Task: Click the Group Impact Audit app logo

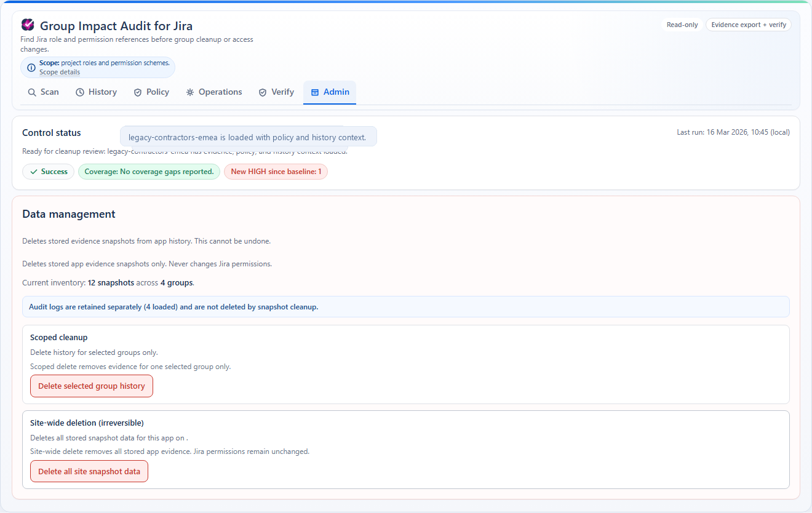Action: click(27, 25)
